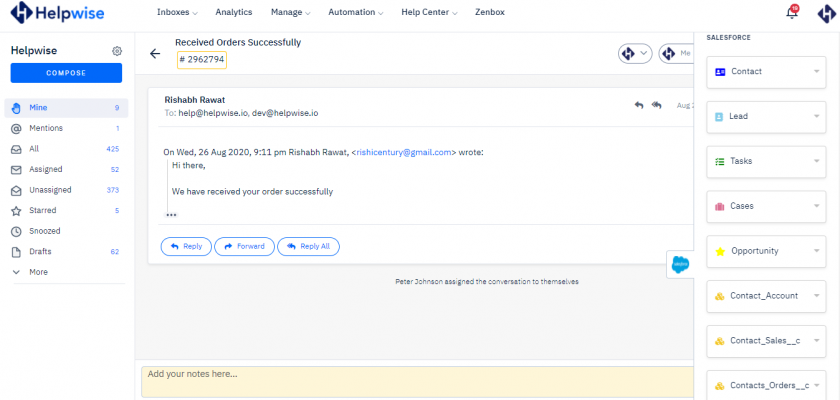Expand the Salesforce Contact section
Image resolution: width=840 pixels, height=400 pixels.
[765, 72]
